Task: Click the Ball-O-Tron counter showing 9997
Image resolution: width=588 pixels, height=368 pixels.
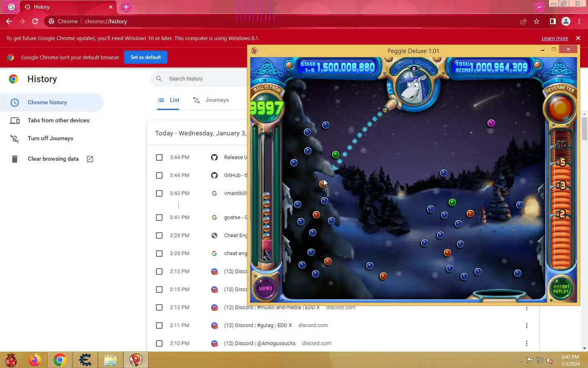Action: click(267, 108)
